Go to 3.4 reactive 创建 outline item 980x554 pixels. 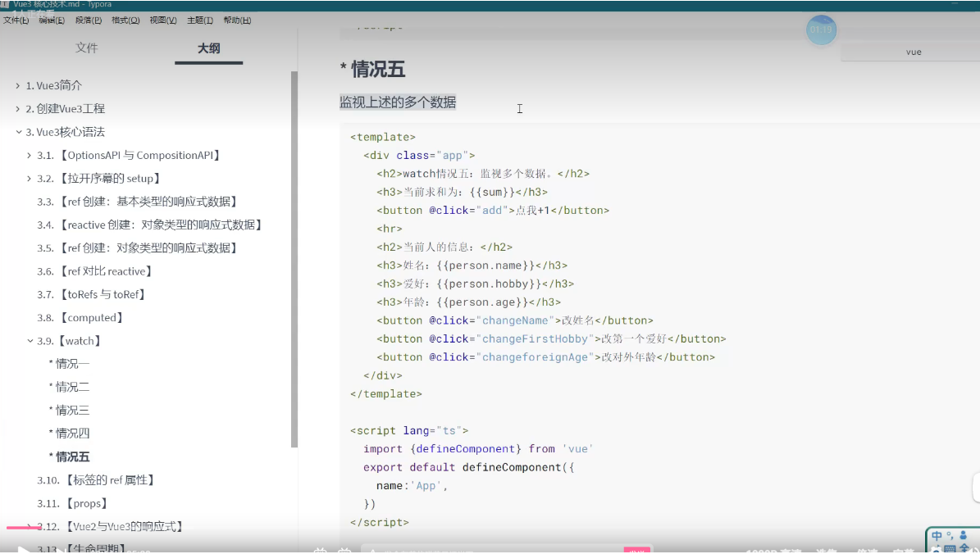(x=151, y=225)
